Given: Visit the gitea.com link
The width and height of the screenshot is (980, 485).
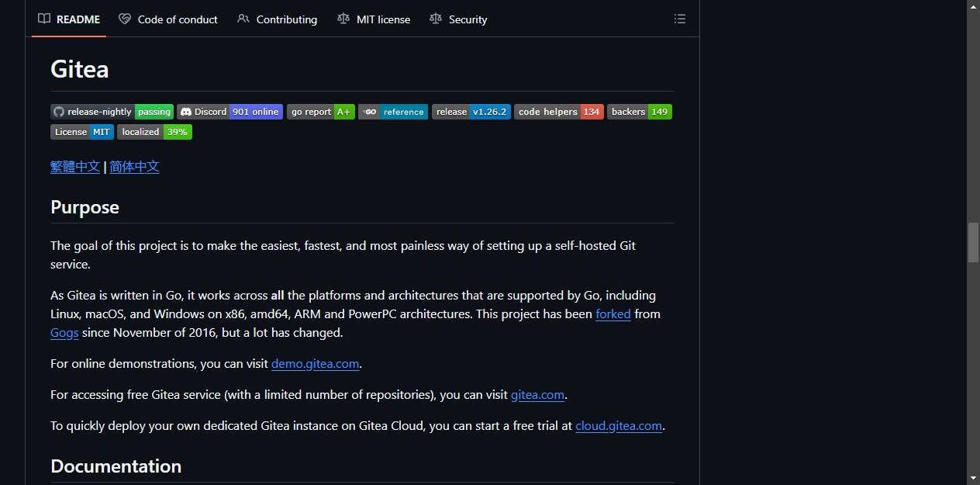Looking at the screenshot, I should tap(537, 395).
